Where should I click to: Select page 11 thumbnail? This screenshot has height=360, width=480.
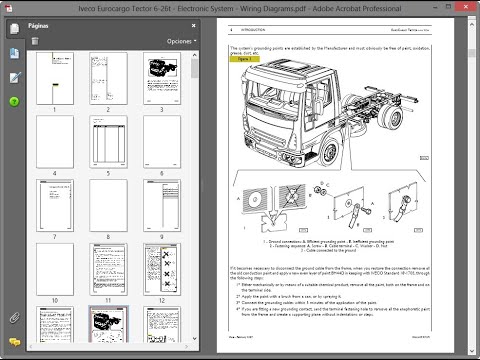point(108,269)
